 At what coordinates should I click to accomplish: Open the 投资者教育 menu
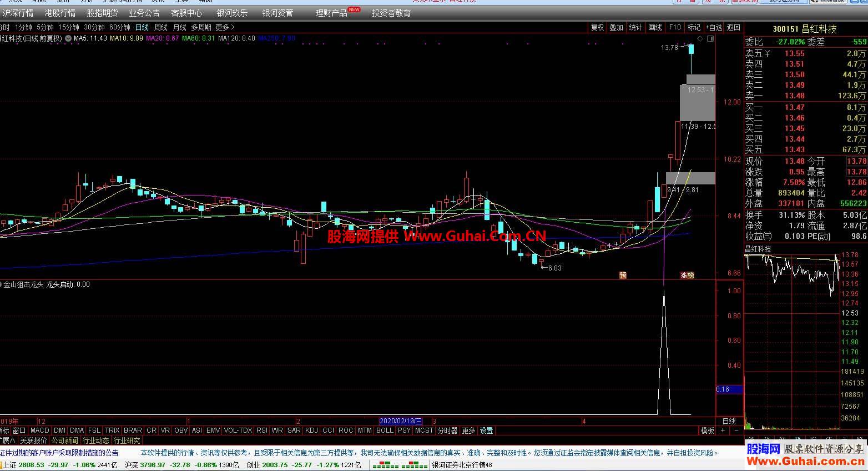[391, 13]
